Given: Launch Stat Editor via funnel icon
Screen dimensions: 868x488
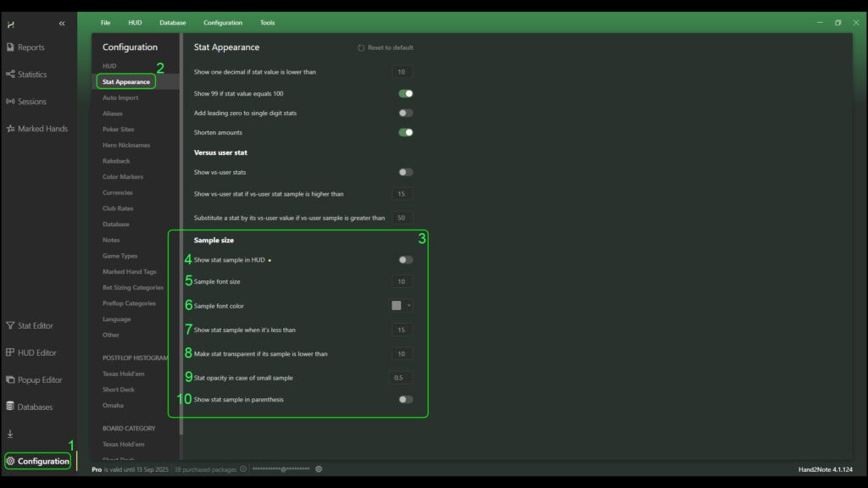Looking at the screenshot, I should click(10, 325).
